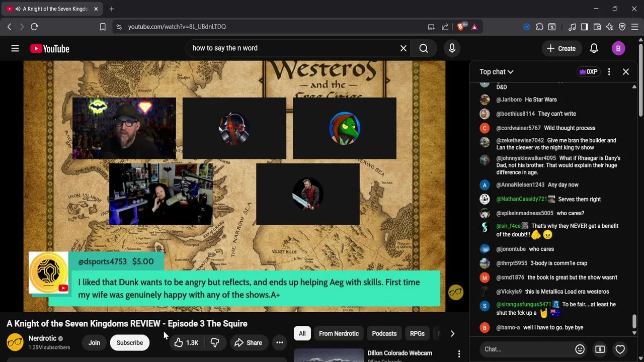The width and height of the screenshot is (644, 362).
Task: Open Brave playlist music note icon
Action: click(572, 27)
